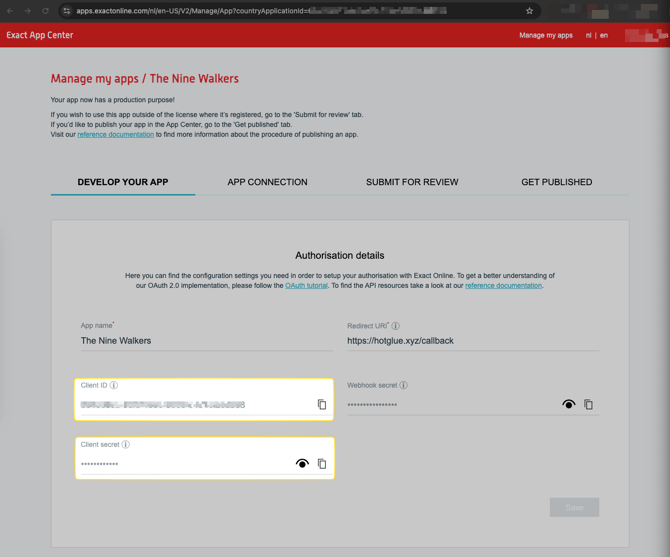Open the OAuth tutorial link
Viewport: 670px width, 557px height.
[x=306, y=286]
